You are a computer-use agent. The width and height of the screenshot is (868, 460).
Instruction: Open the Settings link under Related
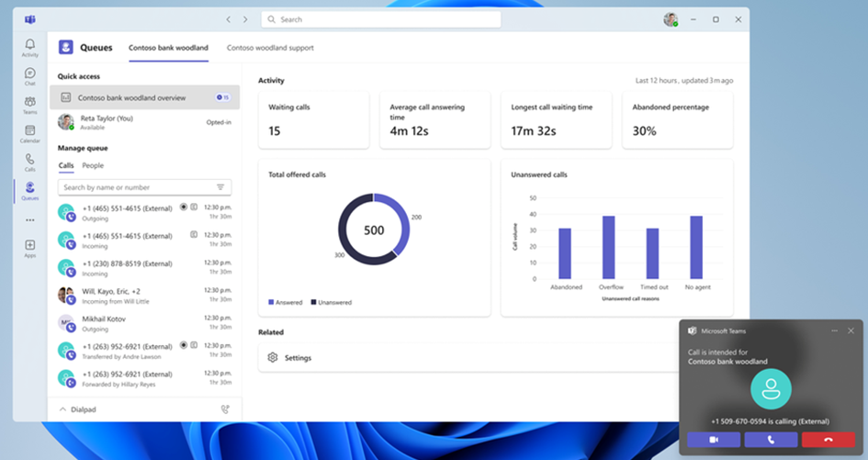coord(298,357)
